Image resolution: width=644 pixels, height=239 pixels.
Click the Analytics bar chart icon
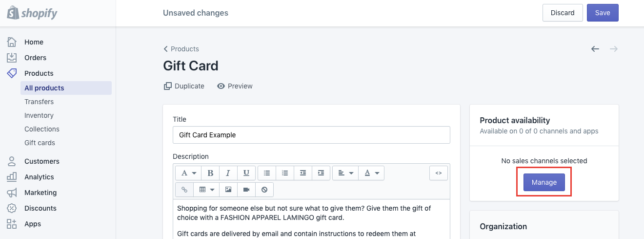coord(12,177)
